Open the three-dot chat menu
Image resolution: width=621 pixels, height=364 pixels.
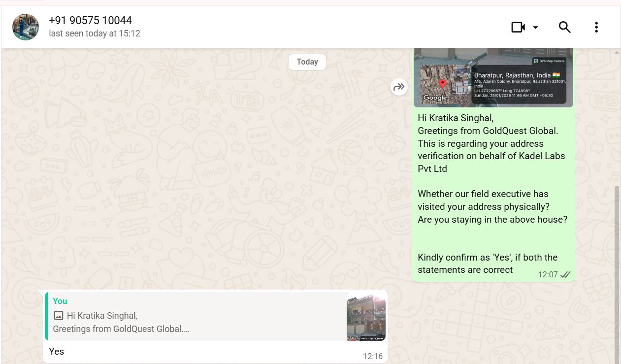tap(596, 27)
